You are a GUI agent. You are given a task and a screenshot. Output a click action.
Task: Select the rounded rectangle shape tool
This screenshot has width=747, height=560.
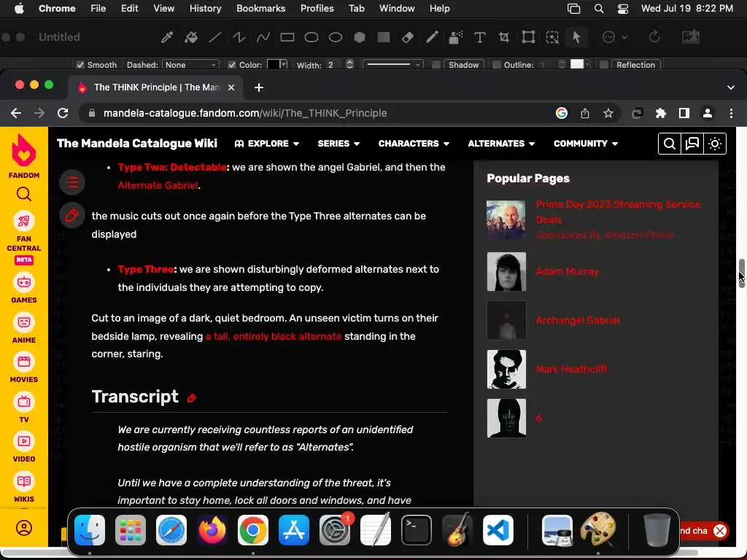311,37
